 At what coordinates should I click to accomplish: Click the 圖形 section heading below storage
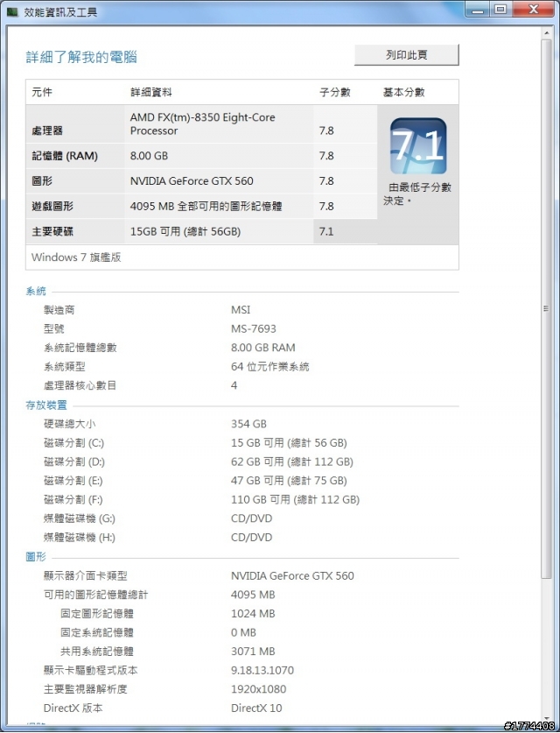(x=36, y=557)
